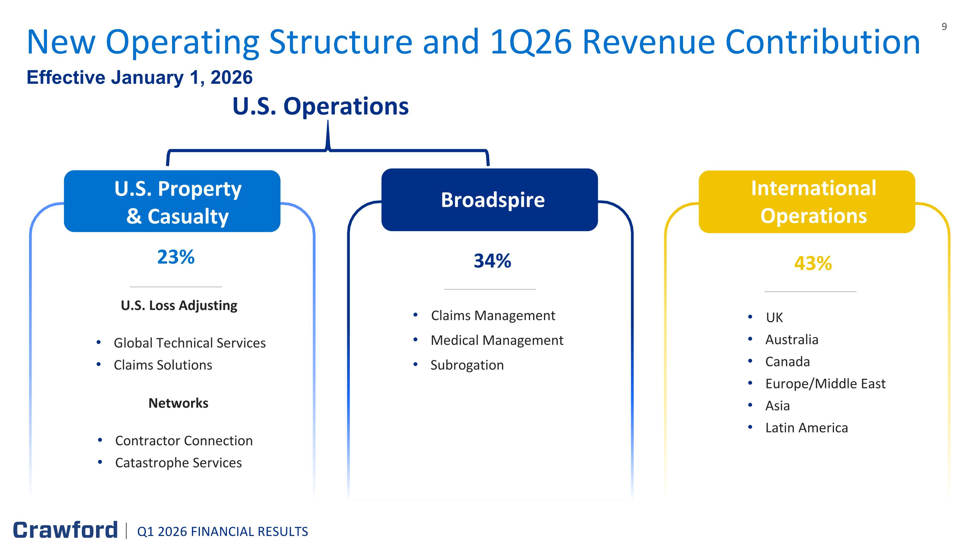Select the 'Latin America' list item

[807, 428]
